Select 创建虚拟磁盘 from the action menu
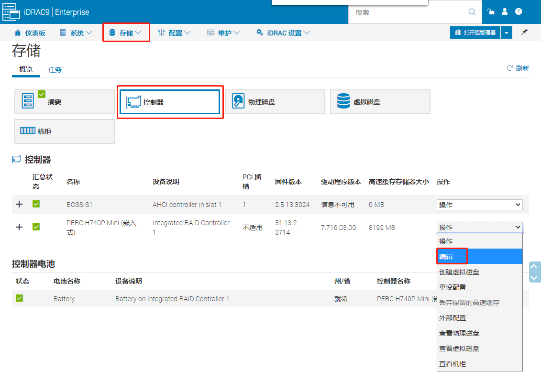Image resolution: width=541 pixels, height=392 pixels. point(459,272)
